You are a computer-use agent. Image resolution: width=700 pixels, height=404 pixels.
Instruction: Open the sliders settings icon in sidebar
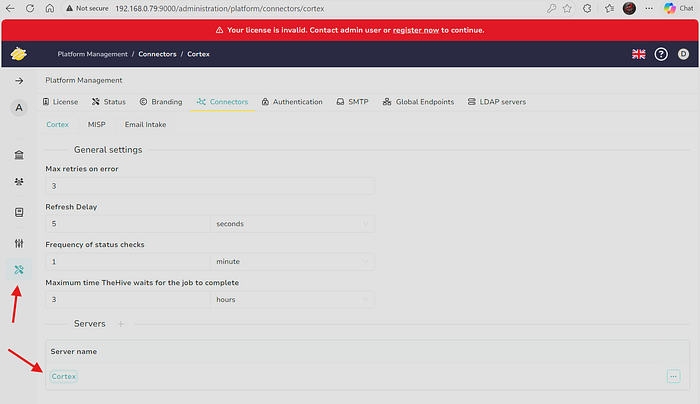[19, 243]
